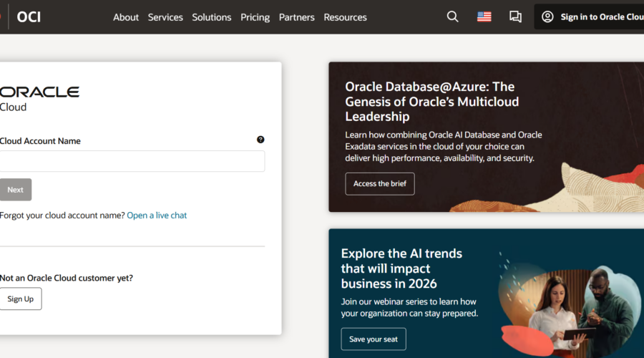Screen dimensions: 644x358
Task: Click the Save your seat button
Action: 374,339
